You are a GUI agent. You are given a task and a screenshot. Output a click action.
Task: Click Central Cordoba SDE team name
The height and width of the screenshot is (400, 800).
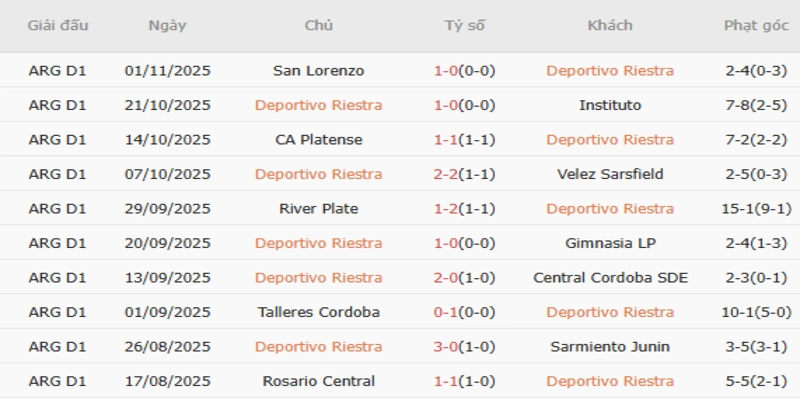pos(610,278)
